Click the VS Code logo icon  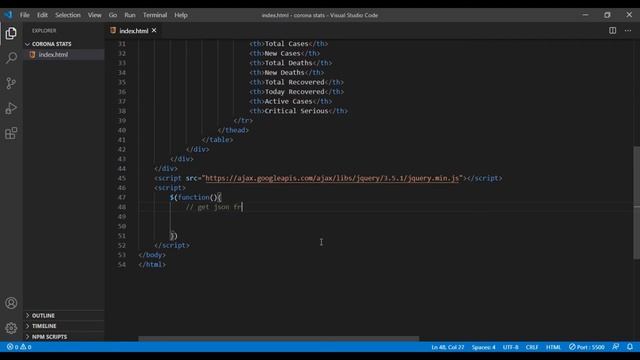[8, 15]
